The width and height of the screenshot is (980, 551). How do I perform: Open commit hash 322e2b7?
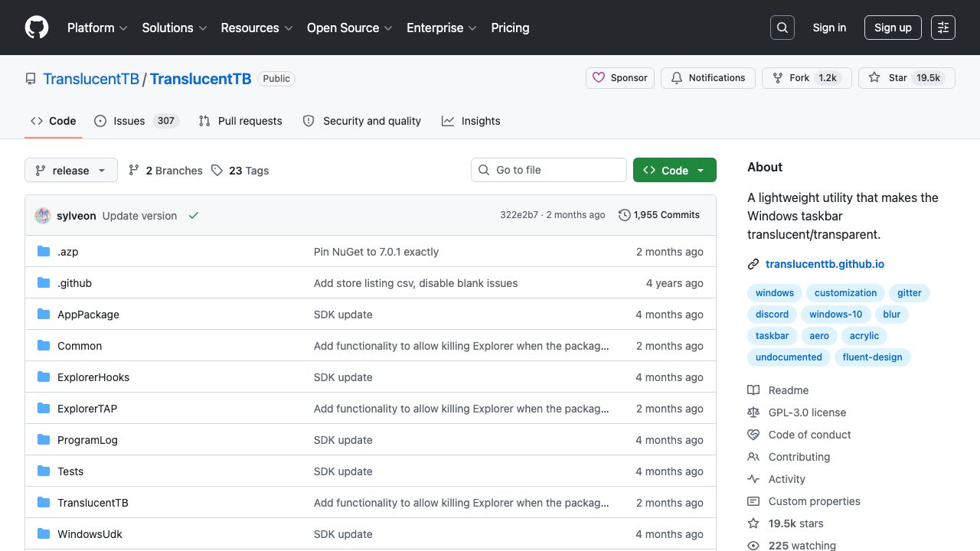pyautogui.click(x=519, y=215)
